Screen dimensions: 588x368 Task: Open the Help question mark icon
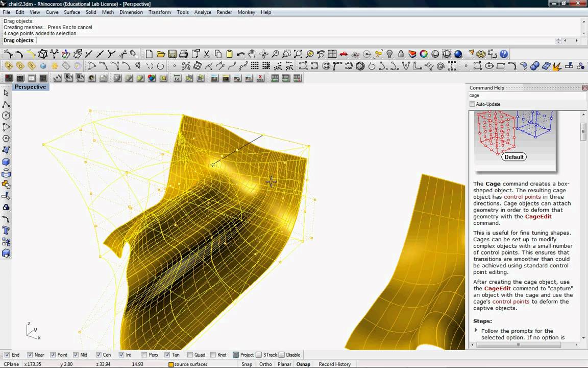[x=504, y=54]
